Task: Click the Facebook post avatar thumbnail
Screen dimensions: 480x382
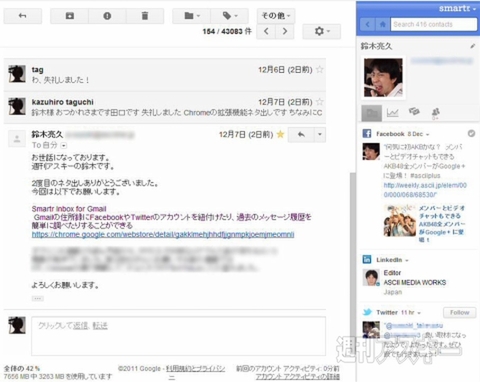Action: (371, 152)
